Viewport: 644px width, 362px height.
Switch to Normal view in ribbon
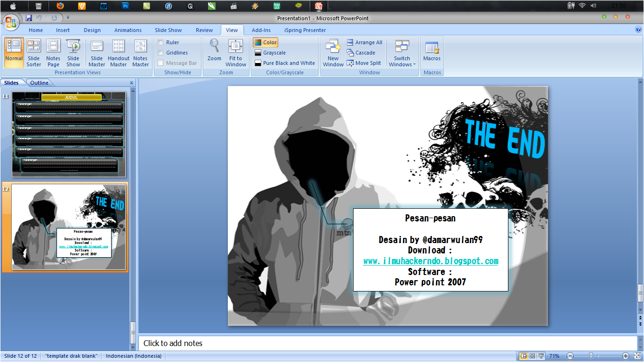(x=14, y=53)
